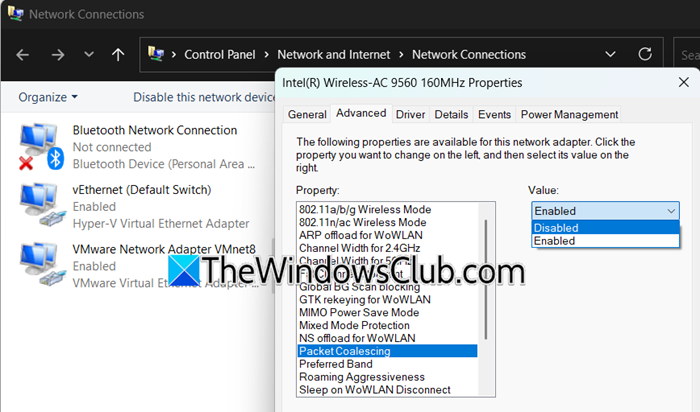Screen dimensions: 700x412
Task: Open the Organize dropdown menu
Action: tap(47, 97)
